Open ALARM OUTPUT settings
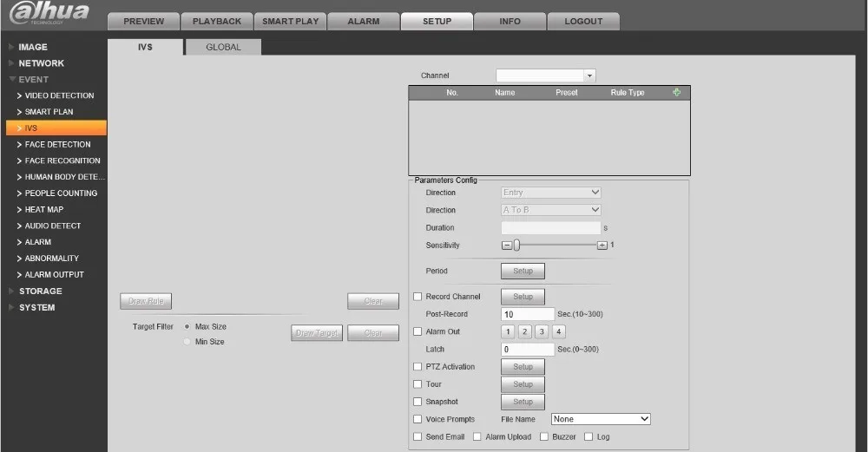Image resolution: width=868 pixels, height=452 pixels. [x=56, y=274]
